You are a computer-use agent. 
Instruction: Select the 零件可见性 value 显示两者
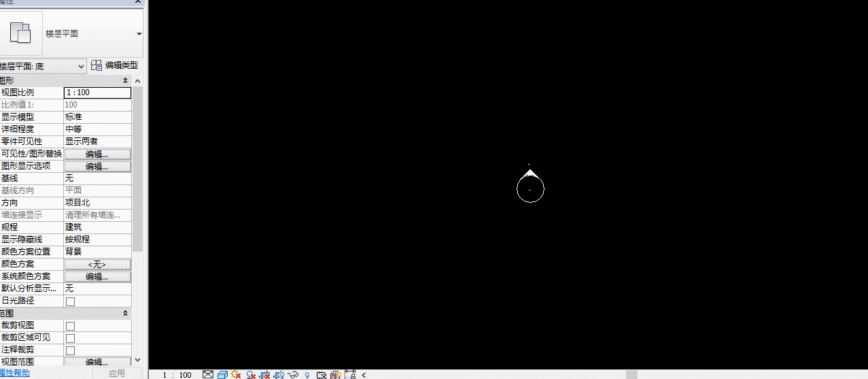pos(97,142)
